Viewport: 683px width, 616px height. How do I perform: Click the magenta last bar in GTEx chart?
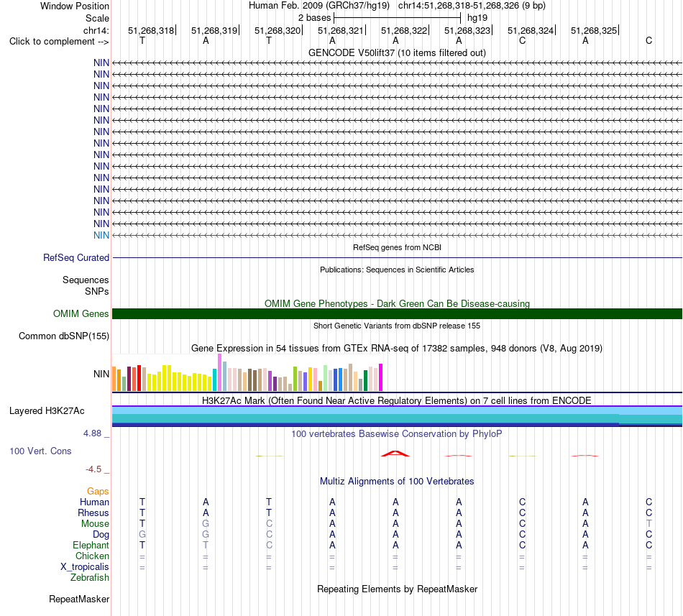[x=381, y=377]
